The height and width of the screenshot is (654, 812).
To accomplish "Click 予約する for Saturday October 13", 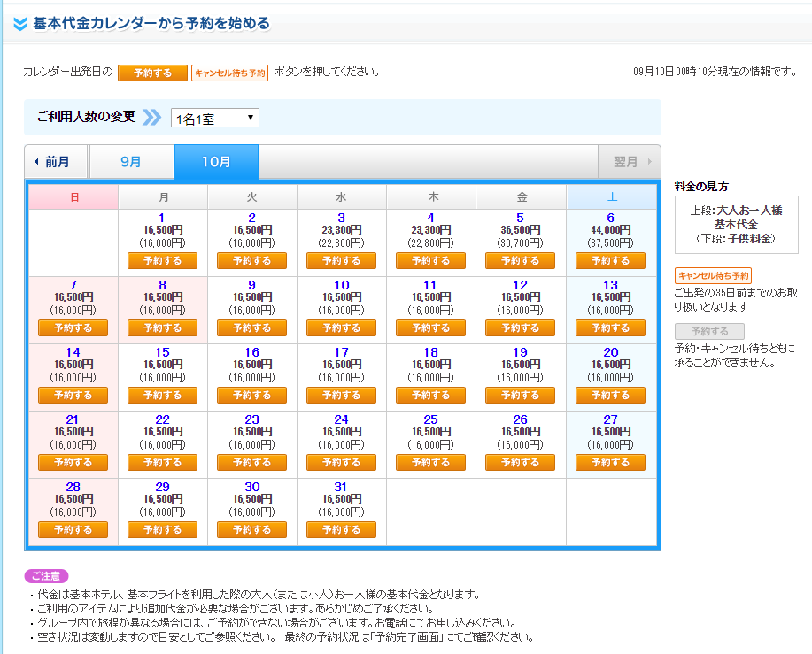I will pyautogui.click(x=611, y=328).
